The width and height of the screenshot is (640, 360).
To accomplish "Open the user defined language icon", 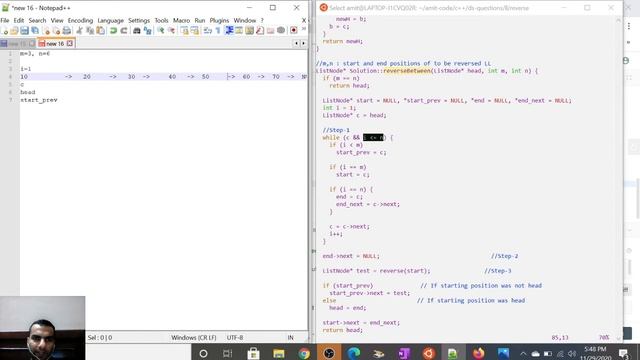I will click(239, 31).
